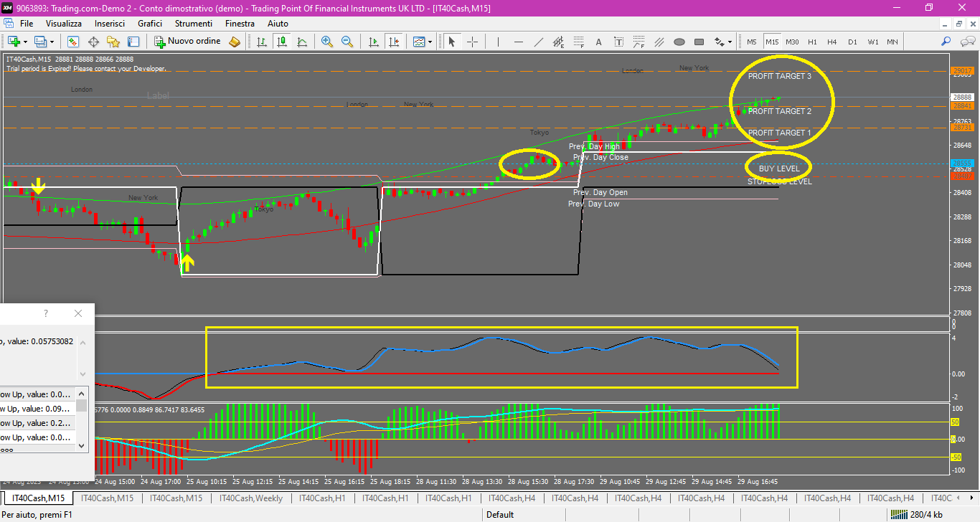This screenshot has height=522, width=980.
Task: Switch chart to bar chart type
Action: click(x=263, y=42)
